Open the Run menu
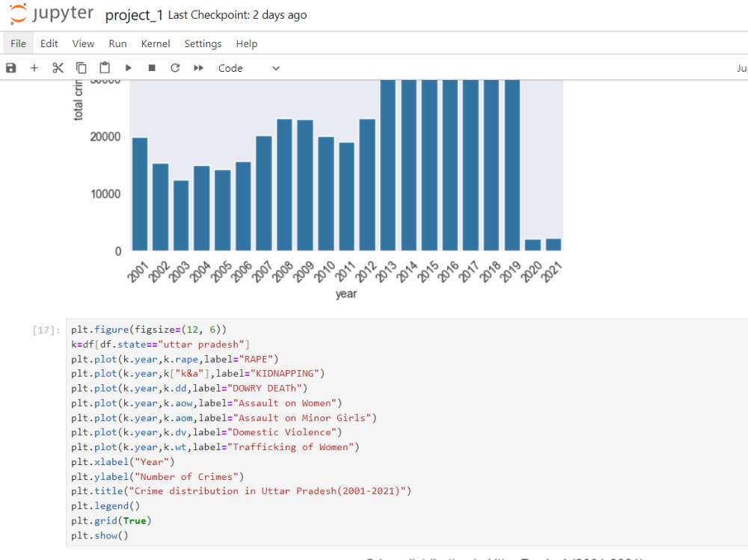Screen dimensions: 748x560 pos(117,43)
